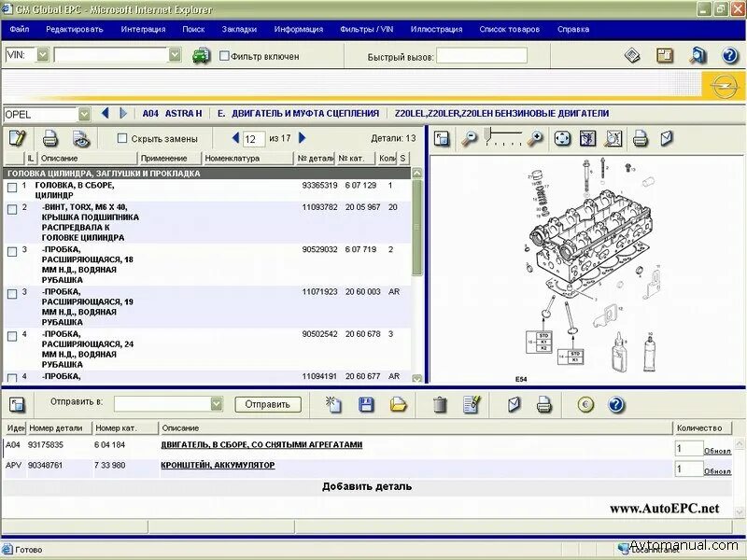Viewport: 747px width, 560px height.
Task: Print the parts list with printer icon
Action: [50, 138]
